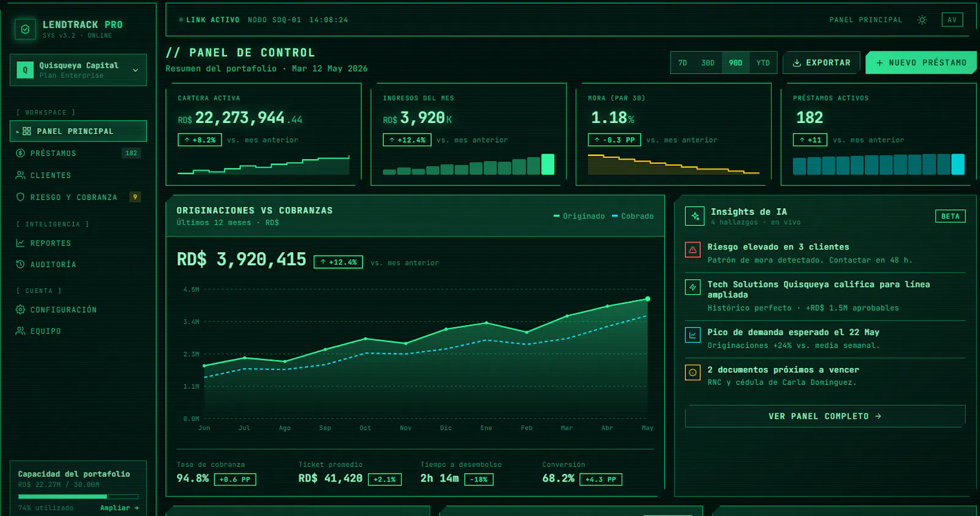Open Reportes section
980x516 pixels.
78,243
